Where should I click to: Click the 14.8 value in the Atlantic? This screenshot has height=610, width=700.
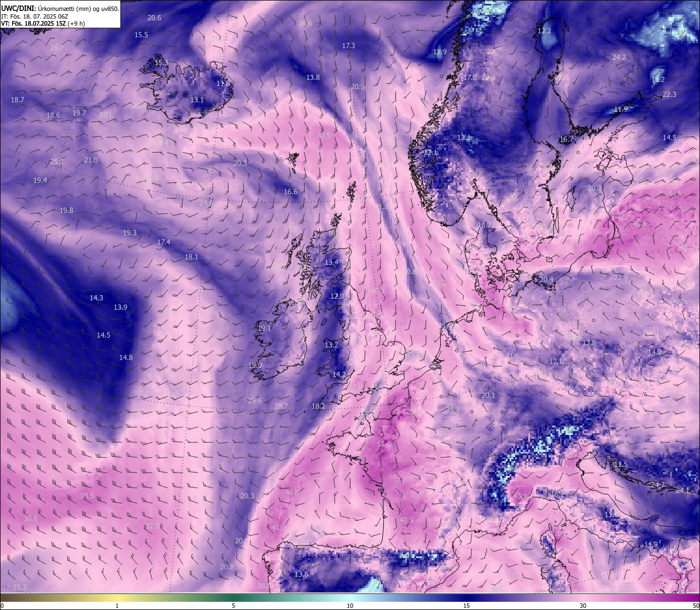point(126,357)
